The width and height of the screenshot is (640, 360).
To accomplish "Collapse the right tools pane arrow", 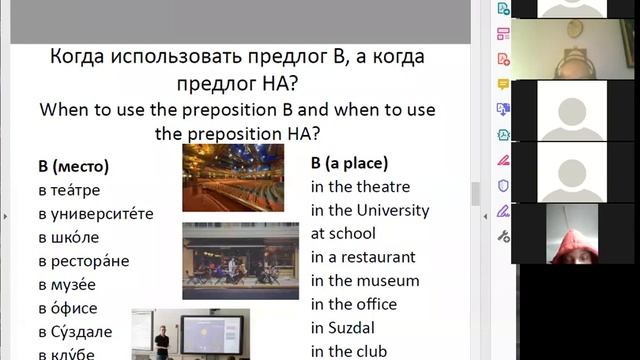I will point(485,217).
